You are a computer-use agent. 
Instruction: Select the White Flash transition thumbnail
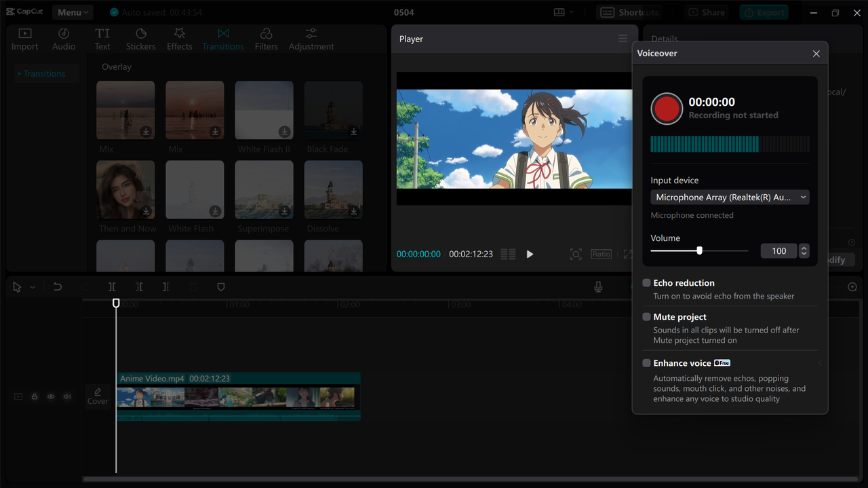click(x=195, y=190)
